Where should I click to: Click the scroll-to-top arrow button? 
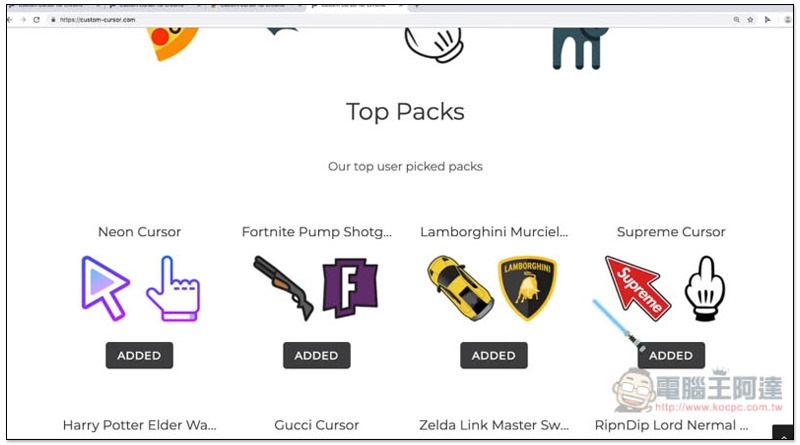point(783,433)
